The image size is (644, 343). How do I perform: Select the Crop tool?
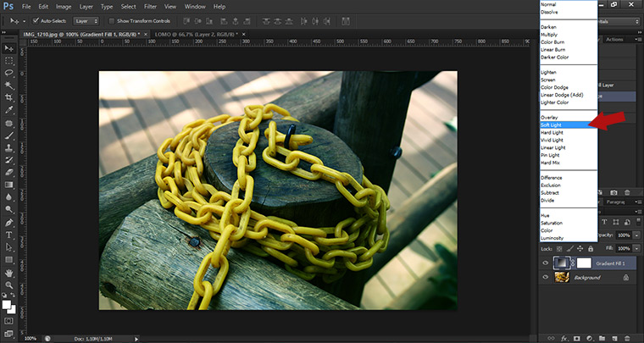8,97
